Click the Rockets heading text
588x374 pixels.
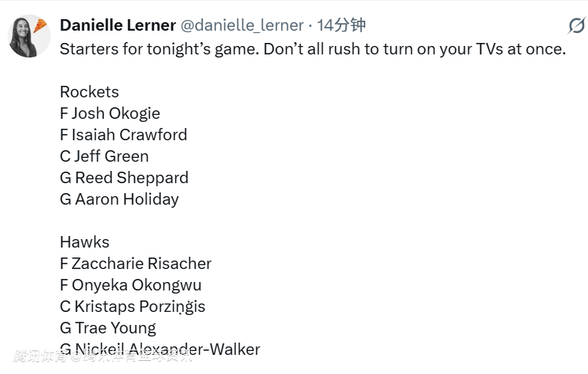coord(90,92)
